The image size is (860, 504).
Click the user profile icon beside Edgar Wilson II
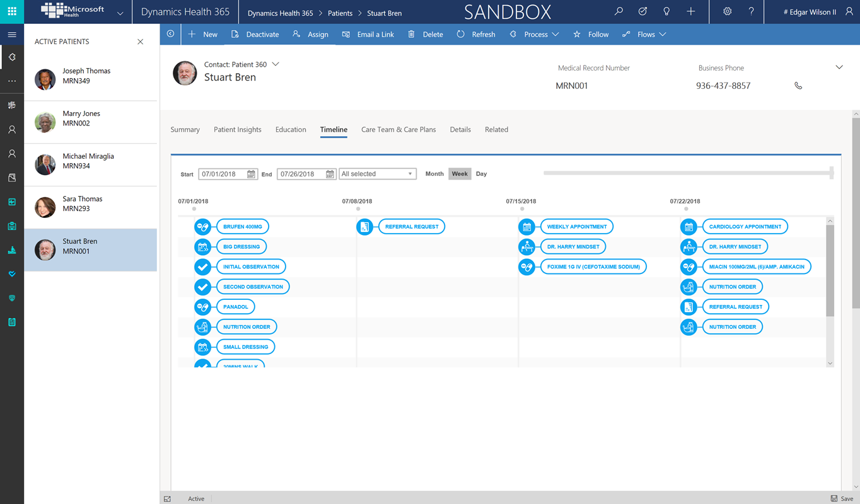pyautogui.click(x=849, y=11)
